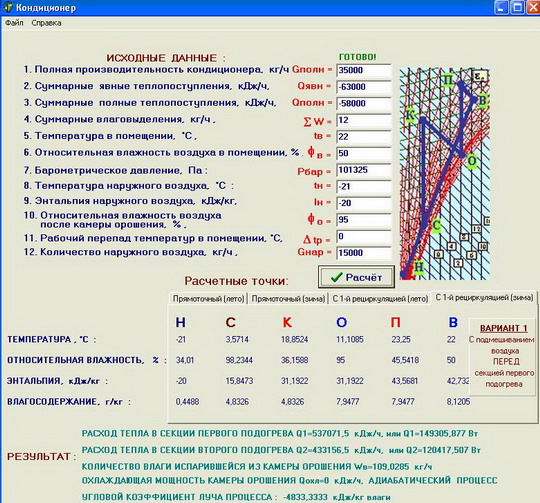Click moisture content value 8,1205

tap(458, 401)
